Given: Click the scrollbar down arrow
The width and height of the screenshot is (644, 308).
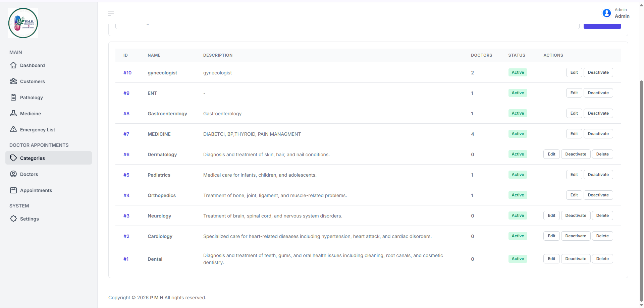Looking at the screenshot, I should click(x=641, y=305).
